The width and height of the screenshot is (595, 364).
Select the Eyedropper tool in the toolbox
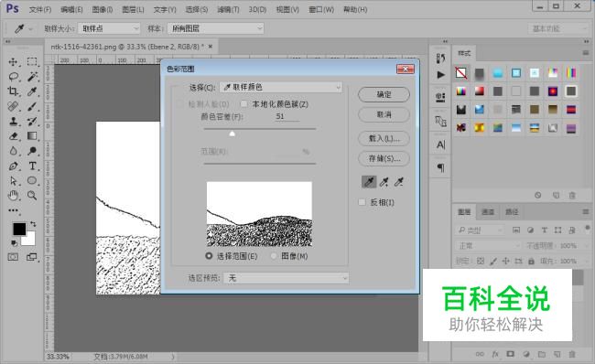coord(32,91)
